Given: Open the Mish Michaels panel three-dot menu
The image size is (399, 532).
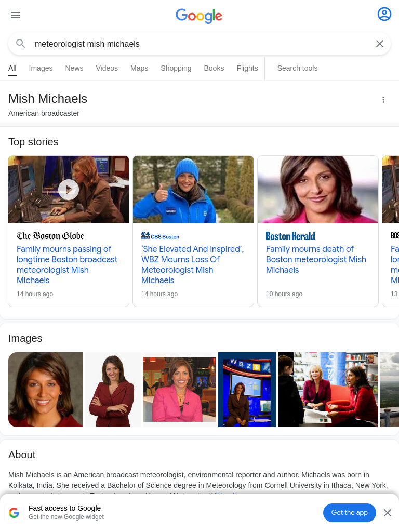Looking at the screenshot, I should (383, 100).
